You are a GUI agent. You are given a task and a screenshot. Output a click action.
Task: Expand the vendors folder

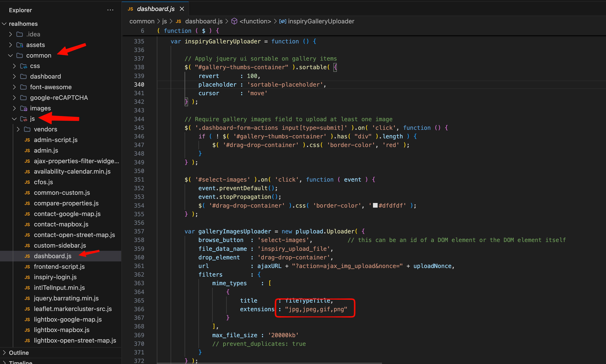[x=18, y=129]
